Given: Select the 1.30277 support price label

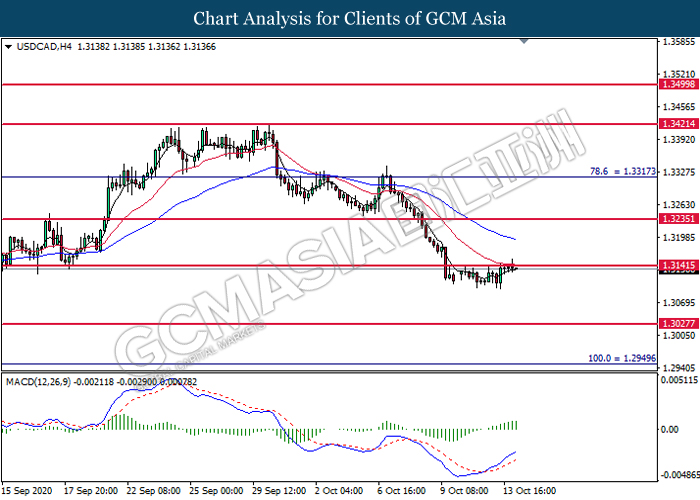Looking at the screenshot, I should (x=679, y=324).
